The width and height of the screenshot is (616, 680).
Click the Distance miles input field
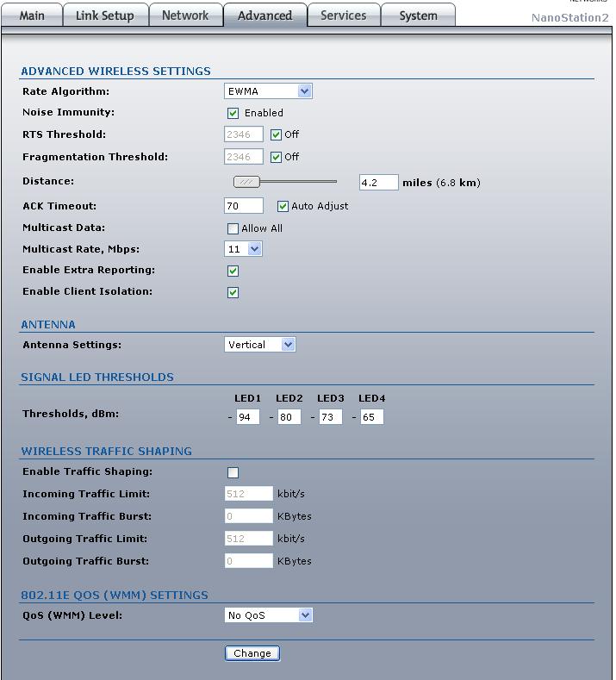click(x=378, y=183)
